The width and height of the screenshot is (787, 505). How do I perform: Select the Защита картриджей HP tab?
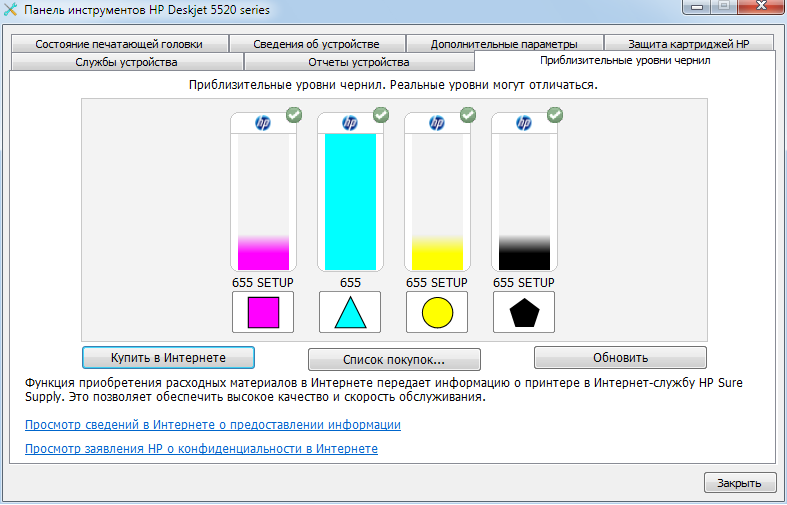coord(687,44)
